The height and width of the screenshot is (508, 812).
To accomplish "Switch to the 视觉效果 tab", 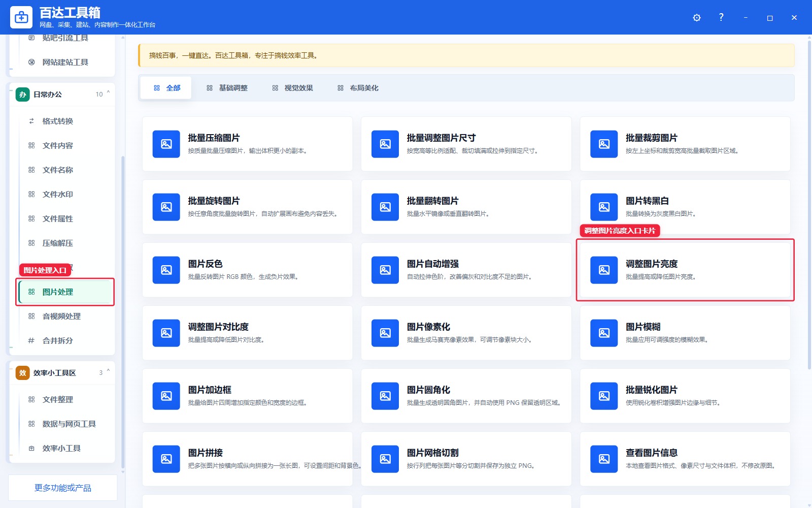I will click(292, 88).
